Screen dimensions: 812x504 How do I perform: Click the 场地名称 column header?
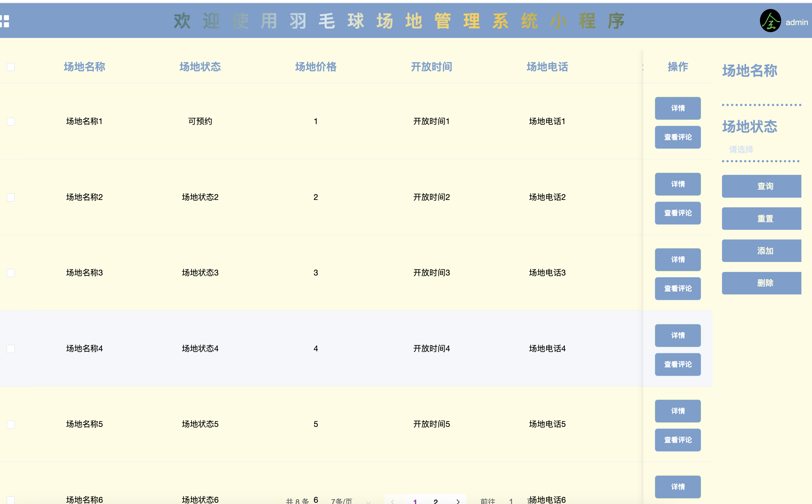[84, 67]
